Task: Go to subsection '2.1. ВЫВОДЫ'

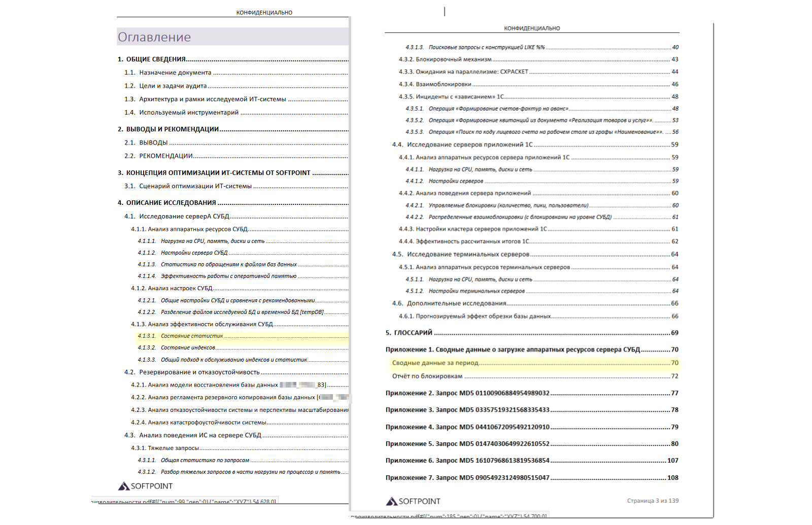Action: point(236,143)
